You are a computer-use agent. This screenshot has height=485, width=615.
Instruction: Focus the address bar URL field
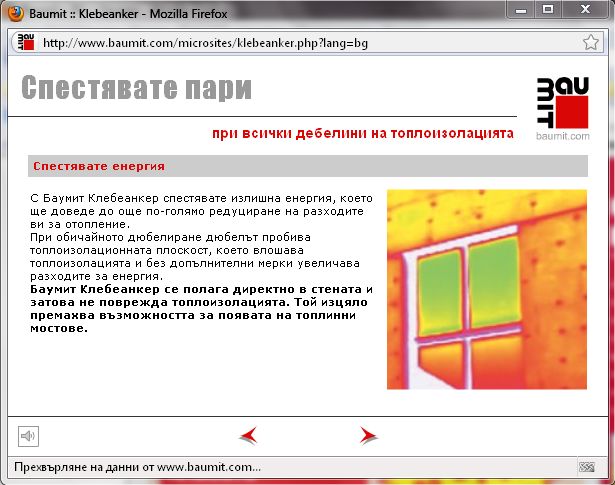coord(300,43)
